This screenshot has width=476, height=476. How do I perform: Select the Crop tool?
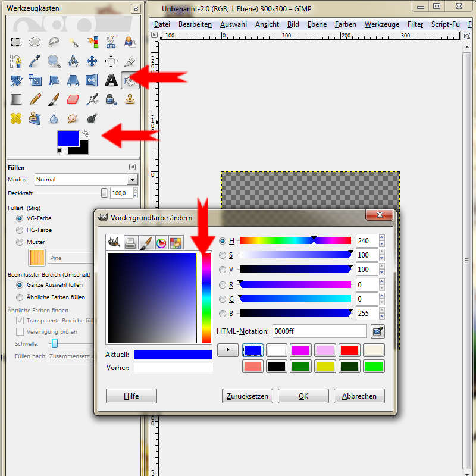point(130,61)
